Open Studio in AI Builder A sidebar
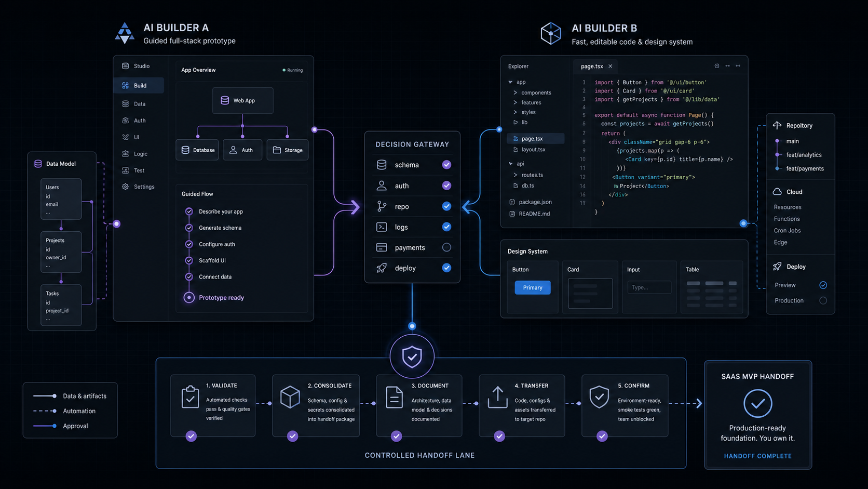This screenshot has height=489, width=868. (x=136, y=66)
